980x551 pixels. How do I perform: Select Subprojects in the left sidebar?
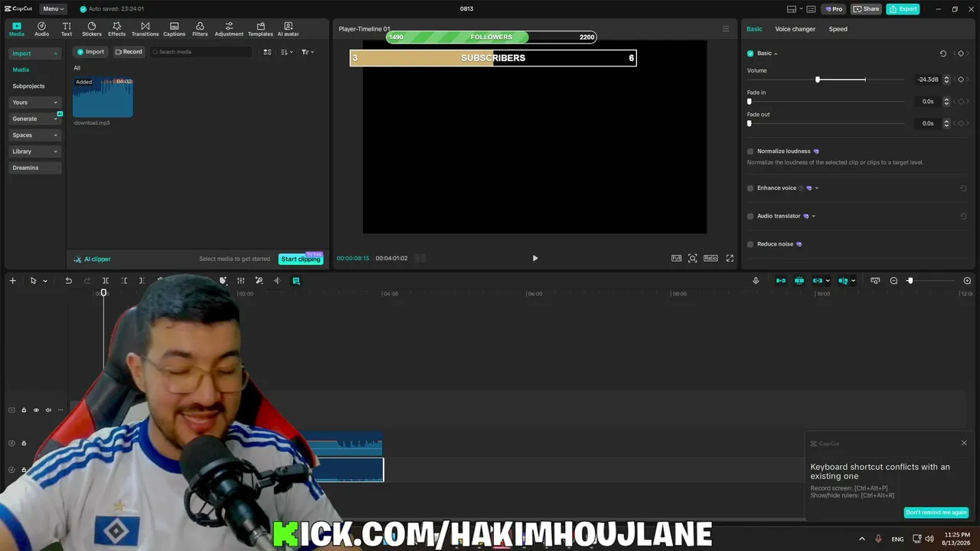click(28, 86)
